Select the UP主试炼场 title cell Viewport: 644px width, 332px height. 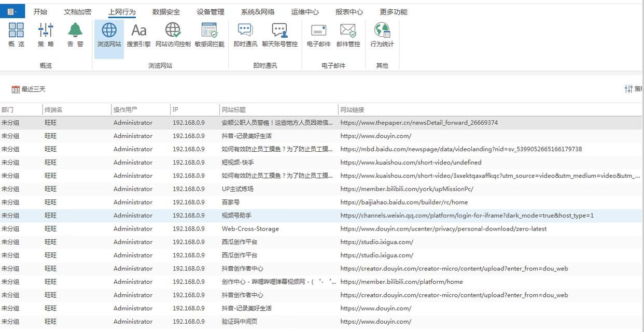point(237,189)
